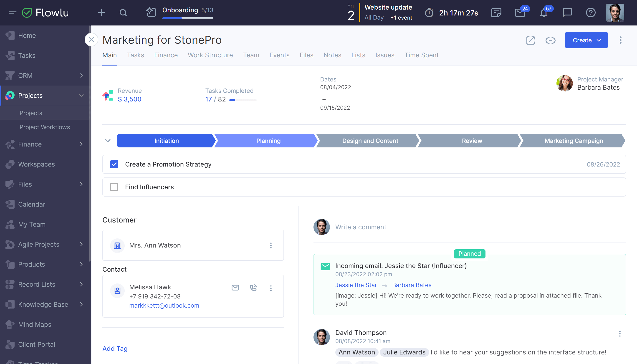Open the search magnifier icon
Image resolution: width=637 pixels, height=364 pixels.
click(x=123, y=13)
